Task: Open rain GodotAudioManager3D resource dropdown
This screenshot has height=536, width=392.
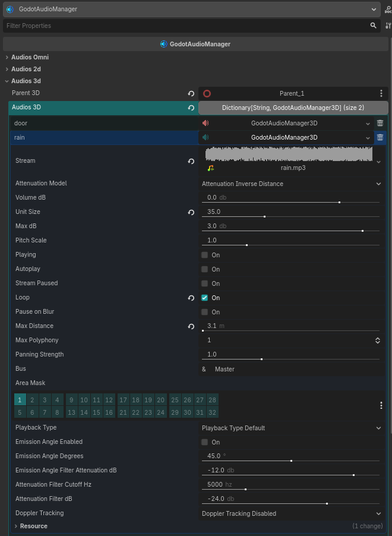Action: (368, 138)
